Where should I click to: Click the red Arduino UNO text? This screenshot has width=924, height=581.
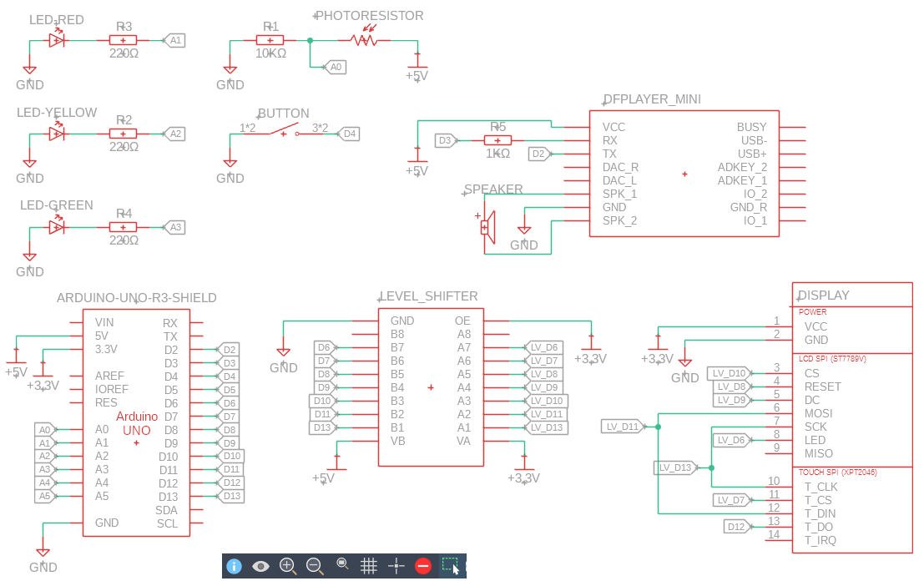(x=137, y=424)
